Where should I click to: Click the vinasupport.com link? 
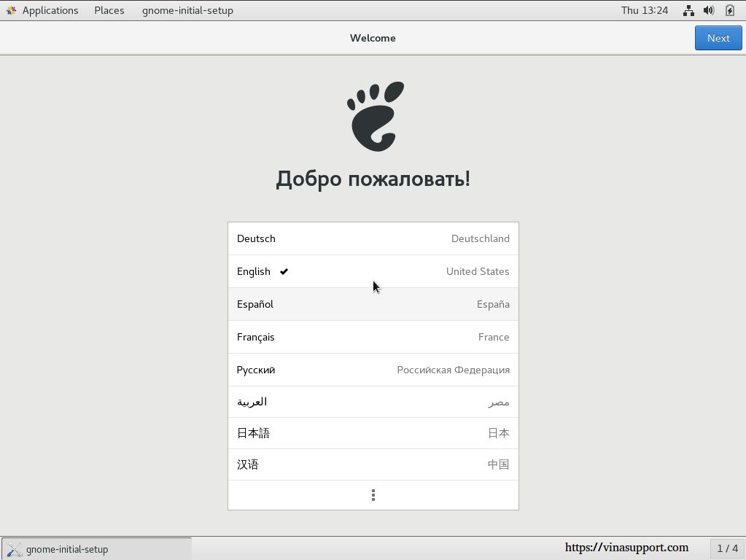pos(626,547)
